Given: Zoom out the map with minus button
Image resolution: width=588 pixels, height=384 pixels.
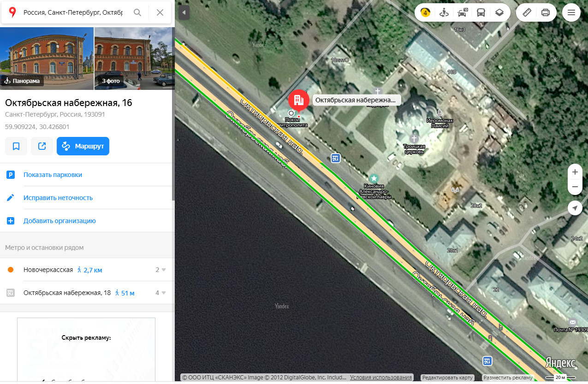Looking at the screenshot, I should tap(575, 187).
